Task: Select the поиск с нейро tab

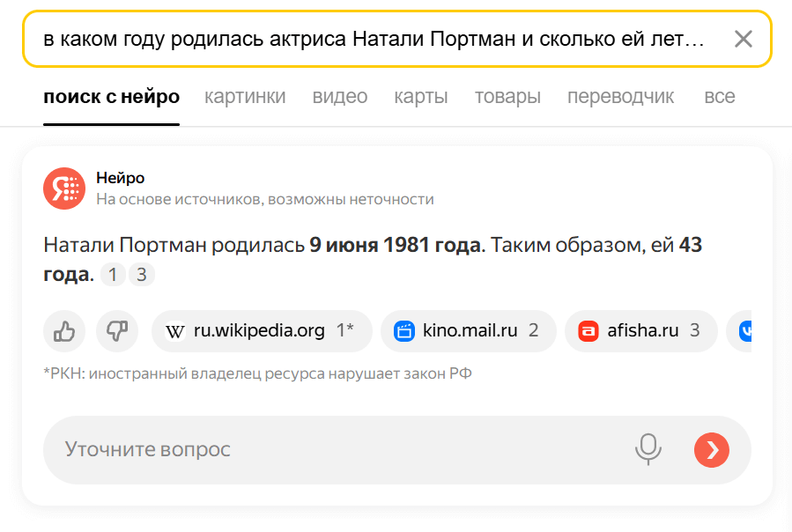Action: pos(111,97)
